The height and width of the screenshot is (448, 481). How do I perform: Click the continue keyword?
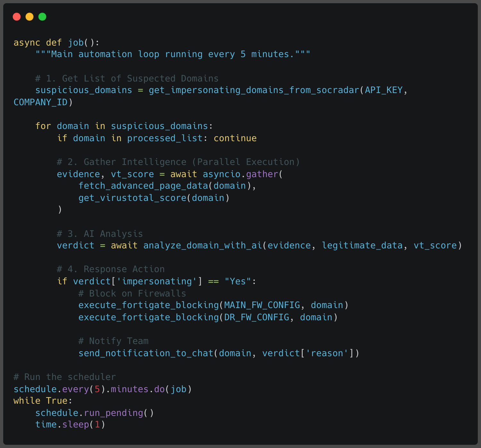(235, 138)
